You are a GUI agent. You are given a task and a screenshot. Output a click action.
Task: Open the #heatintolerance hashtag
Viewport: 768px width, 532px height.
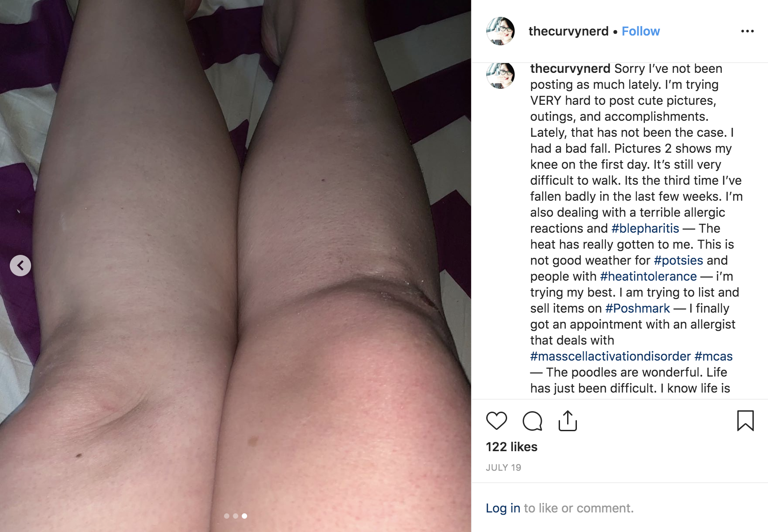648,276
